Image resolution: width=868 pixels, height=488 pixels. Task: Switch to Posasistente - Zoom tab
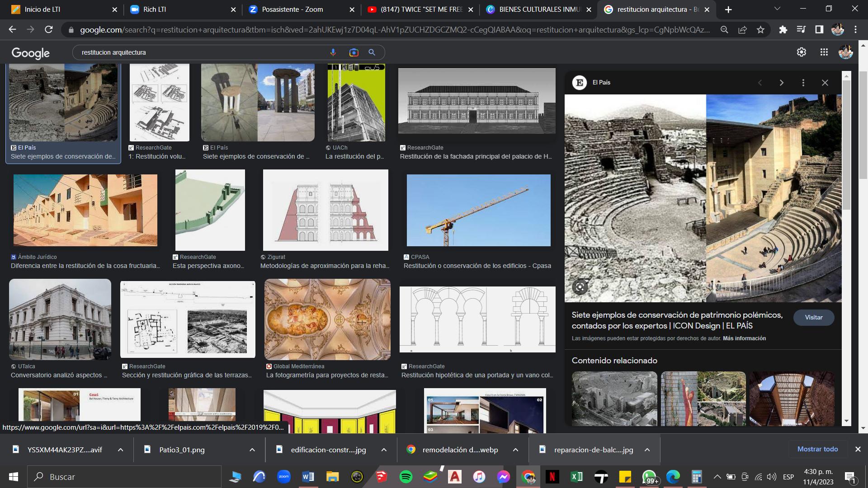pos(292,9)
